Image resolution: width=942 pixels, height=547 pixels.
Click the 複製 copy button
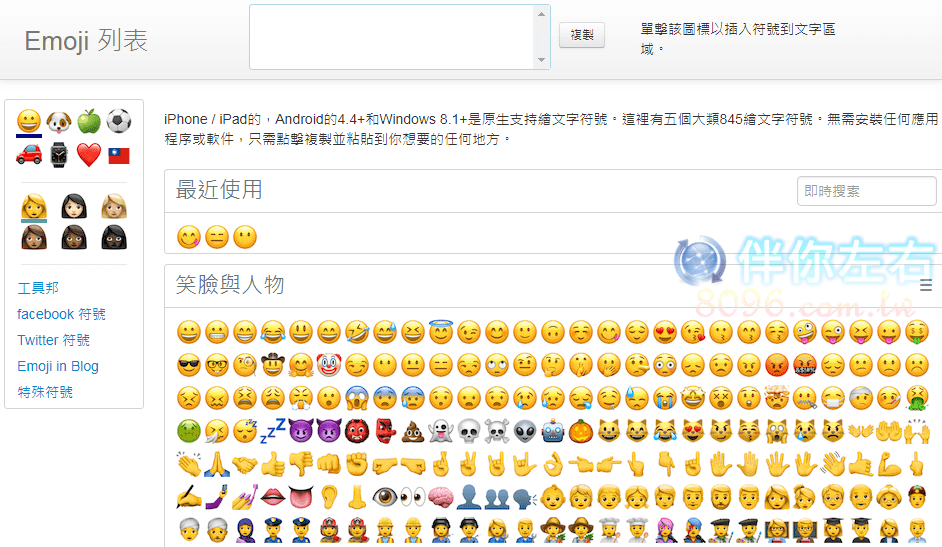pos(582,35)
